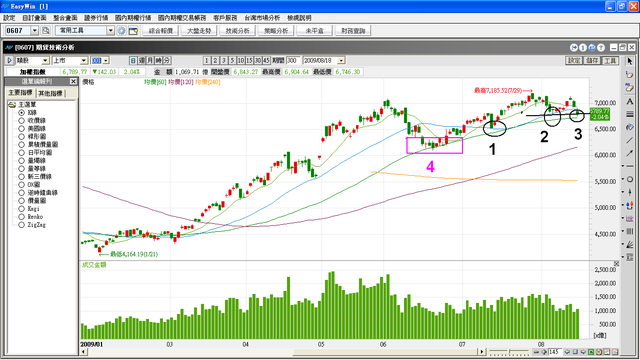
Task: Select the text annotation 'A' tool
Action: click(629, 101)
